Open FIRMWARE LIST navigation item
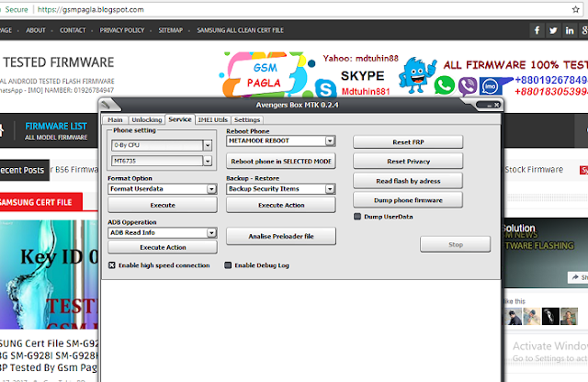The width and height of the screenshot is (588, 382). pyautogui.click(x=56, y=130)
